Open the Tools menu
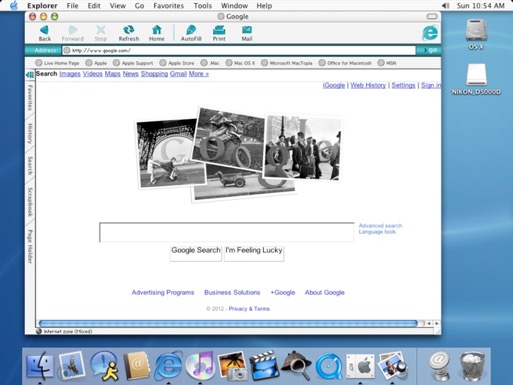Viewport: 513px width, 385px height. tap(202, 6)
